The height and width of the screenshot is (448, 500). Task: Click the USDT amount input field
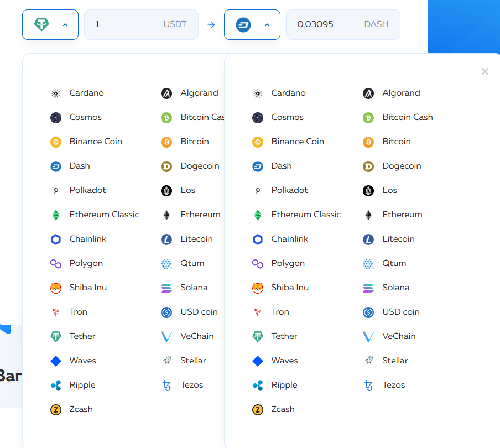point(141,24)
